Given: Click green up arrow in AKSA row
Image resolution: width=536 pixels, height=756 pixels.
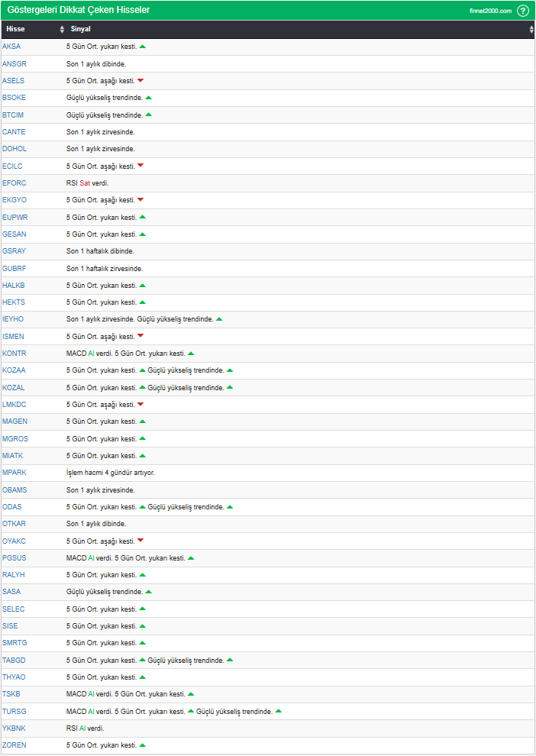Looking at the screenshot, I should [143, 47].
